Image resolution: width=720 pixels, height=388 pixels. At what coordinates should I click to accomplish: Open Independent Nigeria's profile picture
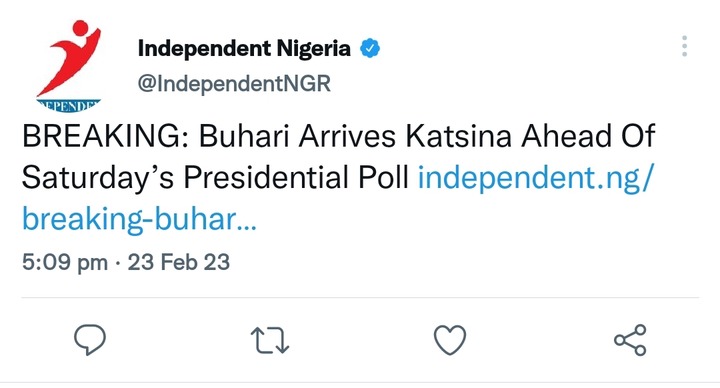69,66
